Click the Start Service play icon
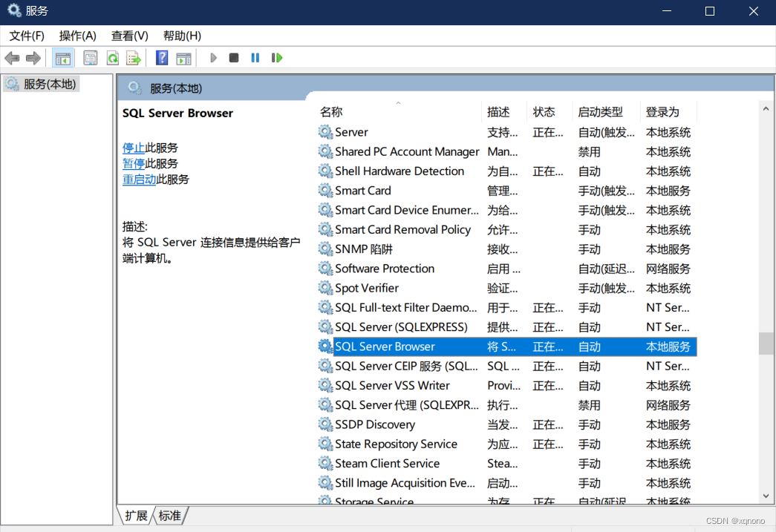776x532 pixels. pyautogui.click(x=213, y=58)
